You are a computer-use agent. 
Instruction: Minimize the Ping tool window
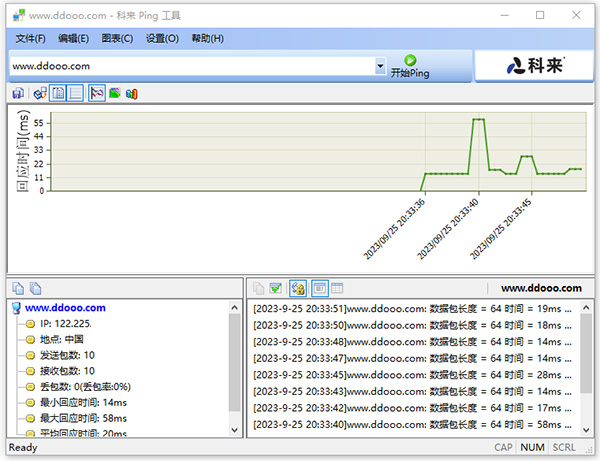tap(505, 15)
